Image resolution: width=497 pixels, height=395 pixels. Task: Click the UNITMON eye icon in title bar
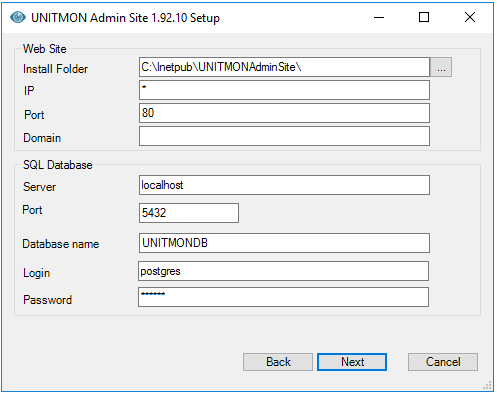pyautogui.click(x=18, y=17)
